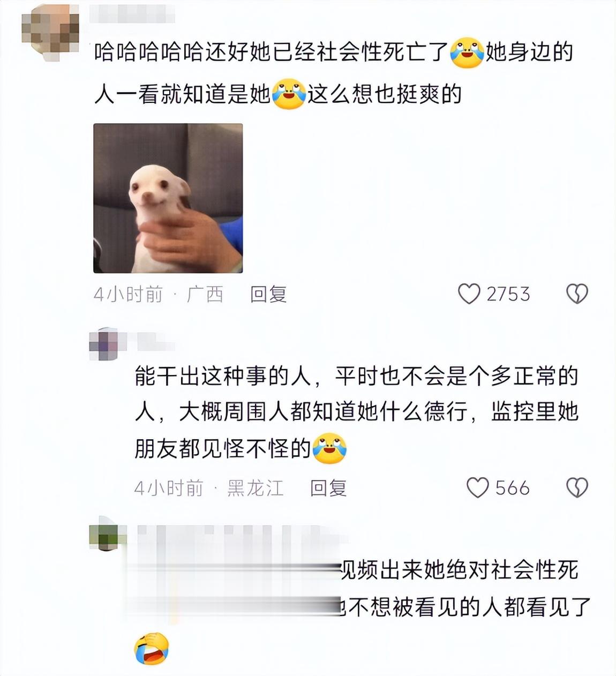The width and height of the screenshot is (616, 676).
Task: Tap the 4小时前 · 广西 timestamp
Action: 159,294
